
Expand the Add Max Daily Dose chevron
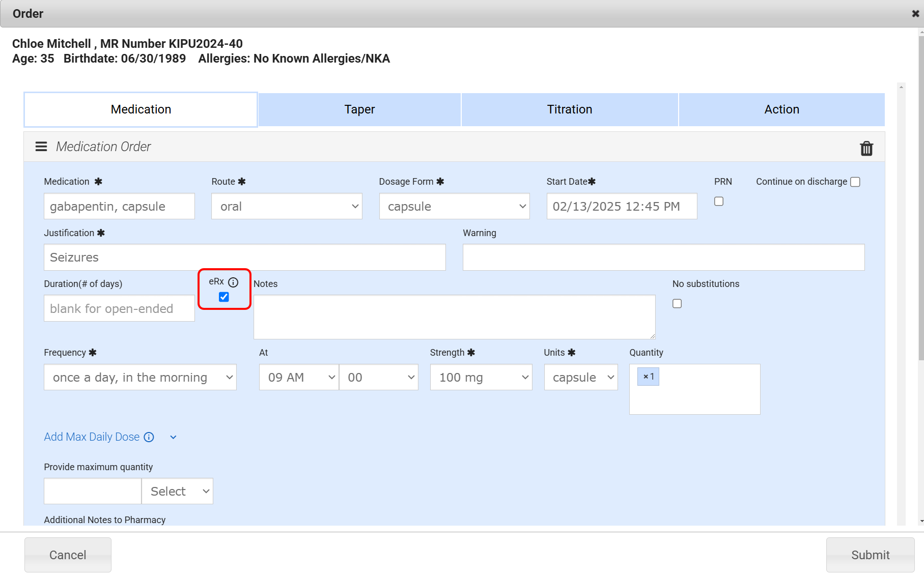coord(173,437)
